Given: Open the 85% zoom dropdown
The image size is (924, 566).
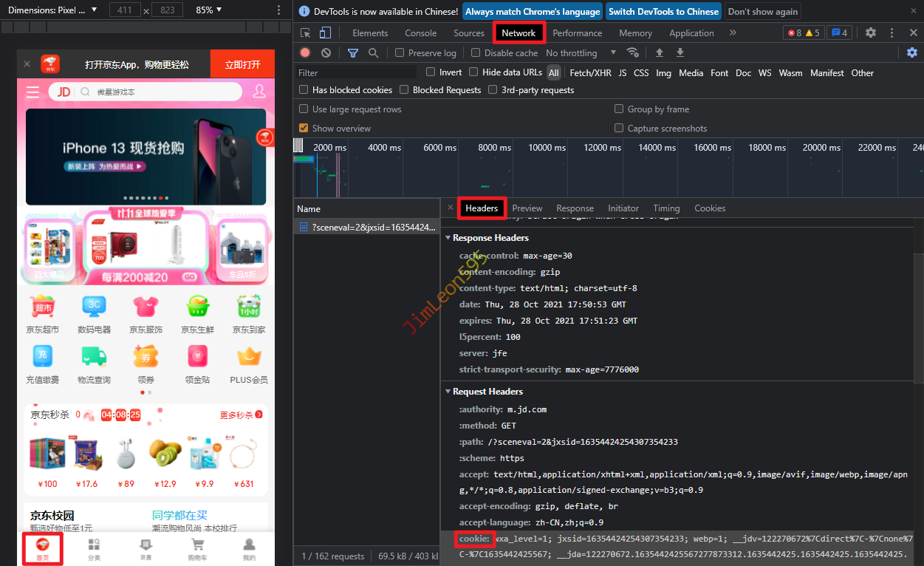Looking at the screenshot, I should tap(210, 10).
